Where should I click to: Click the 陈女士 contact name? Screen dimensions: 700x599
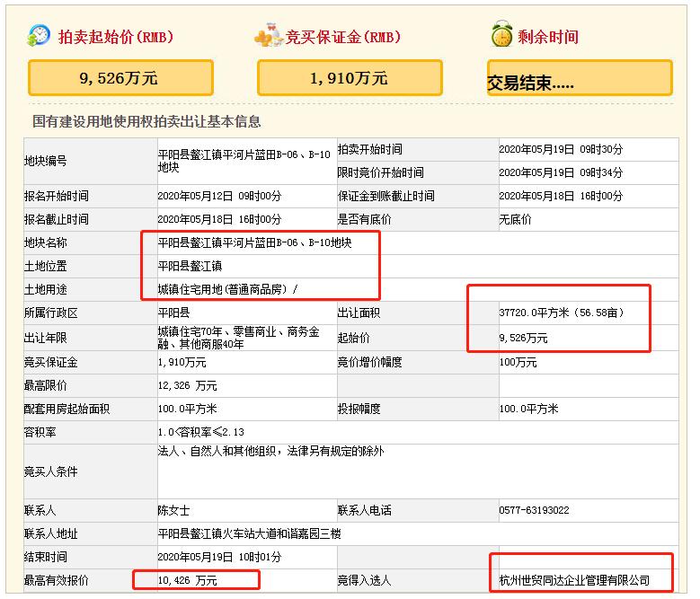point(173,510)
